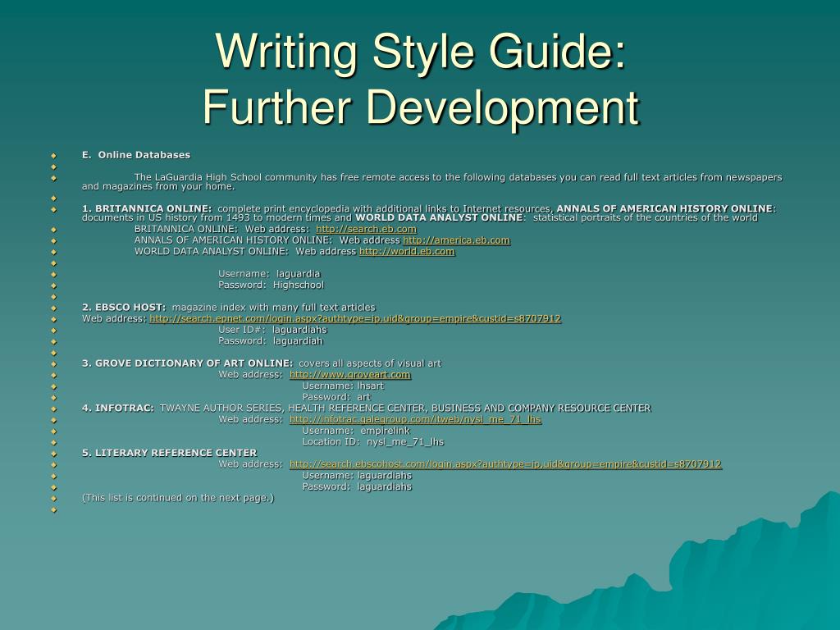Image resolution: width=840 pixels, height=630 pixels.
Task: Click the 'Writing Style Guide:' title line
Action: 421,51
